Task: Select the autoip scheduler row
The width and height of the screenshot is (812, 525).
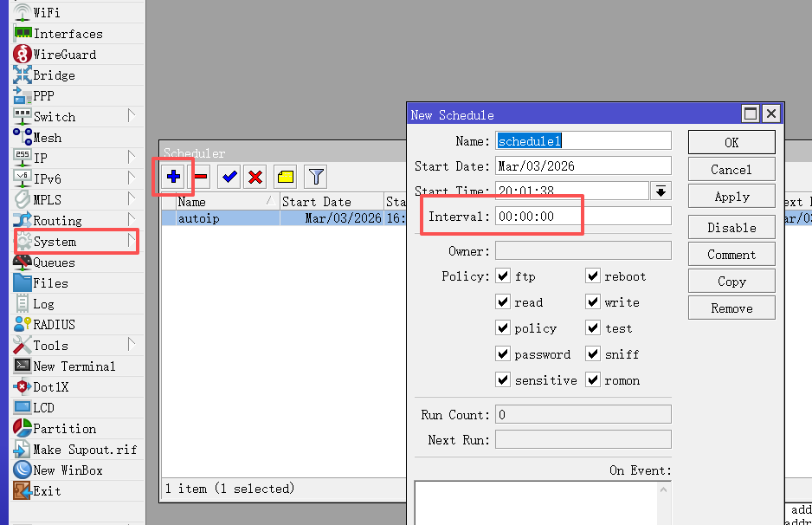Action: click(x=225, y=218)
